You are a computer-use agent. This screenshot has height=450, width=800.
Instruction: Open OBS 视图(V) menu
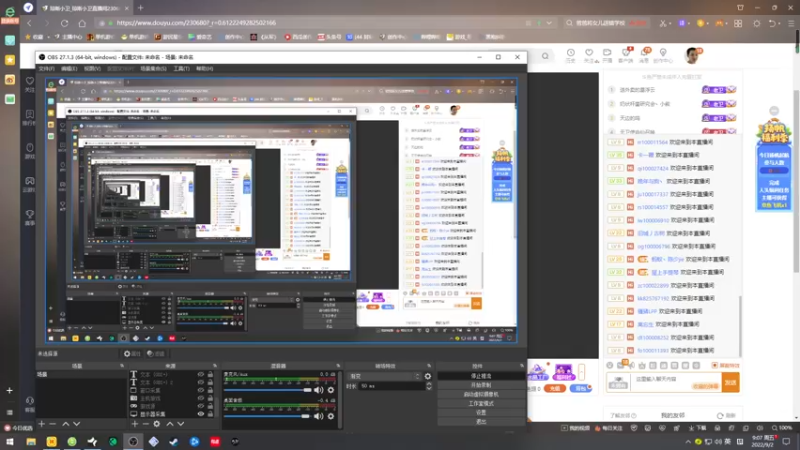click(92, 68)
